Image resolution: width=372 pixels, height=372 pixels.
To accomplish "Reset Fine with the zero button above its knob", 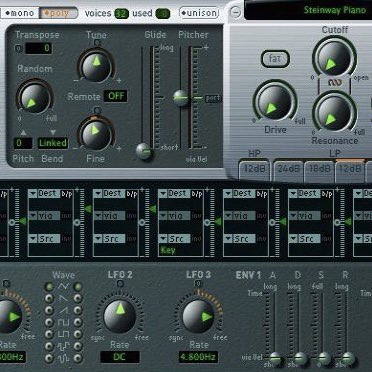I will 97,110.
